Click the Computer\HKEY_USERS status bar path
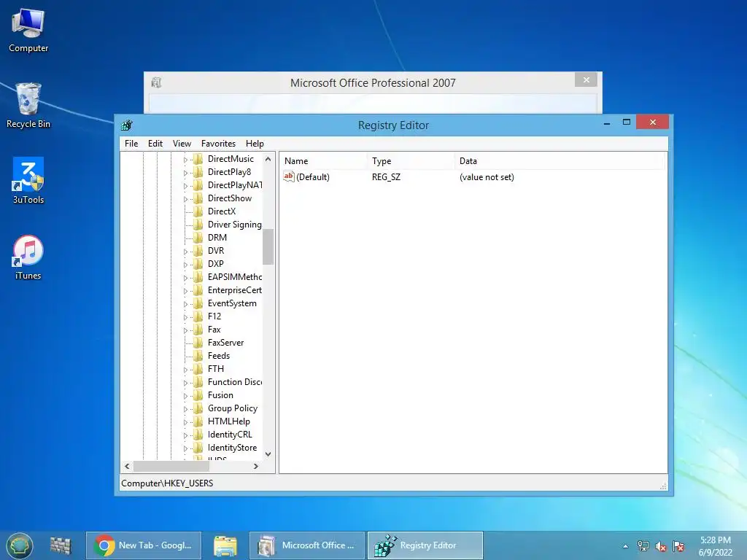 [167, 483]
